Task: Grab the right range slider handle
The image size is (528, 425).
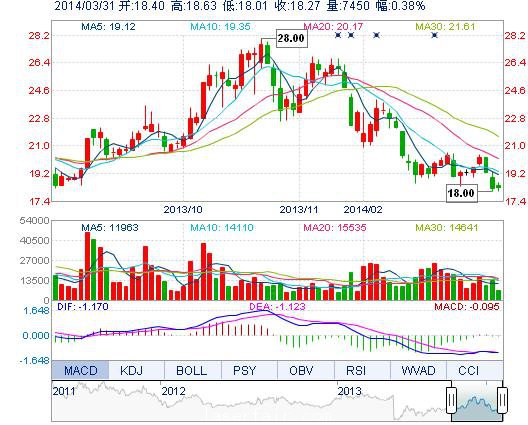Action: (502, 400)
